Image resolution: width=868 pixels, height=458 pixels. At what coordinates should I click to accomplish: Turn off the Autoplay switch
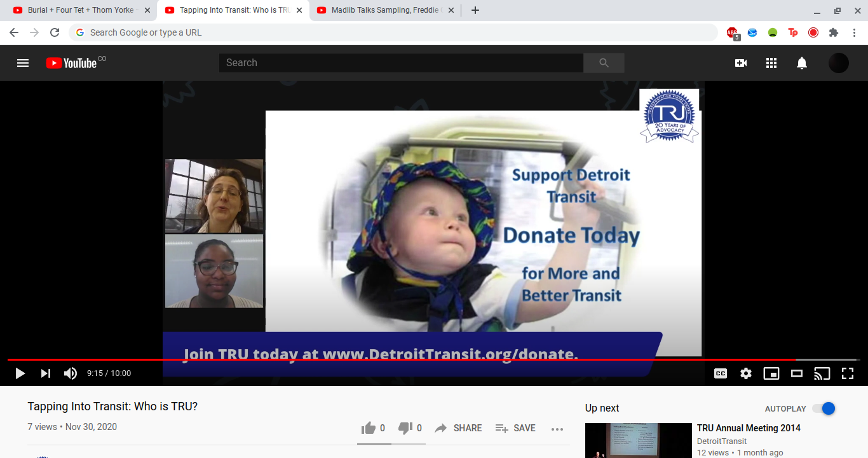(x=824, y=408)
